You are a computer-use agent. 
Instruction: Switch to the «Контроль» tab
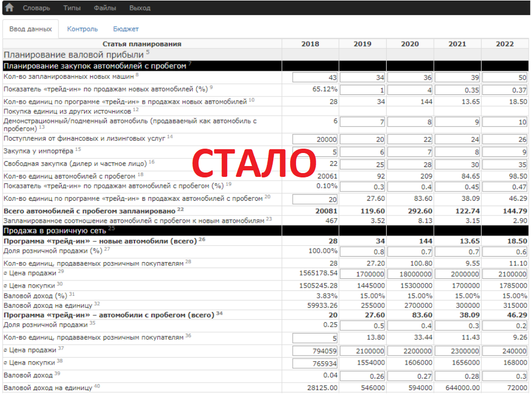tap(82, 29)
